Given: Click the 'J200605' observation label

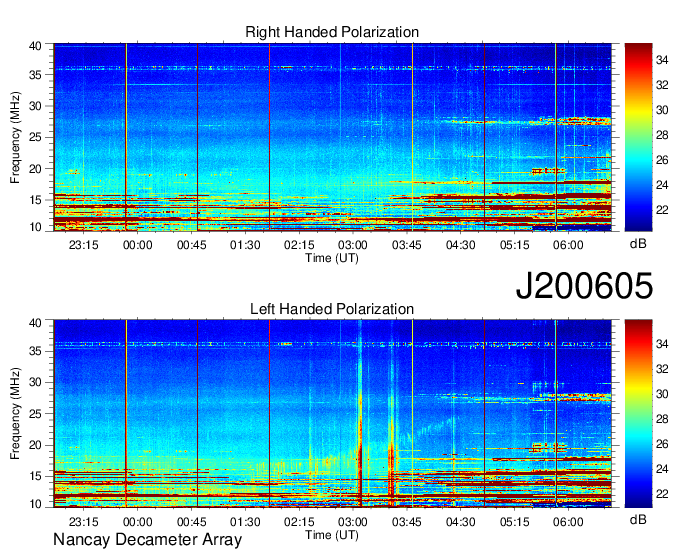Looking at the screenshot, I should (x=584, y=286).
